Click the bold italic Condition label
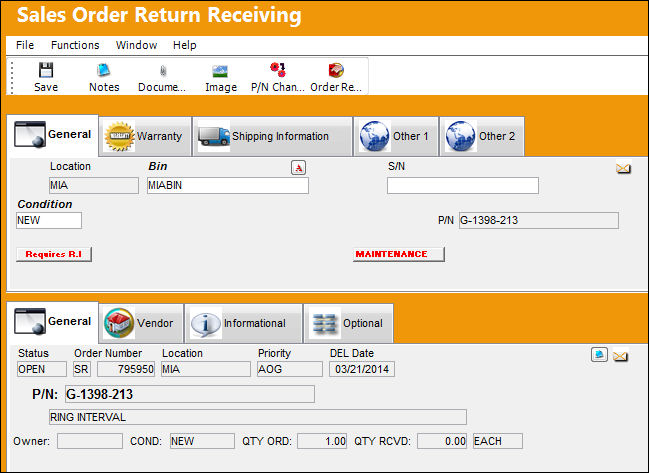This screenshot has width=649, height=473. coord(45,204)
